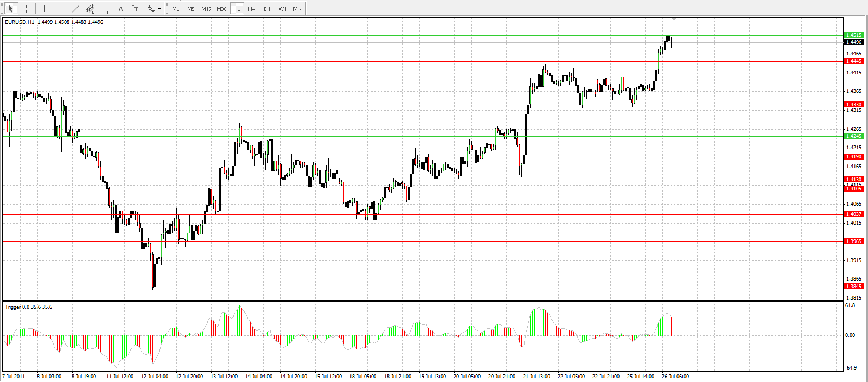
Task: Click the red 1.4445 level label
Action: [854, 61]
